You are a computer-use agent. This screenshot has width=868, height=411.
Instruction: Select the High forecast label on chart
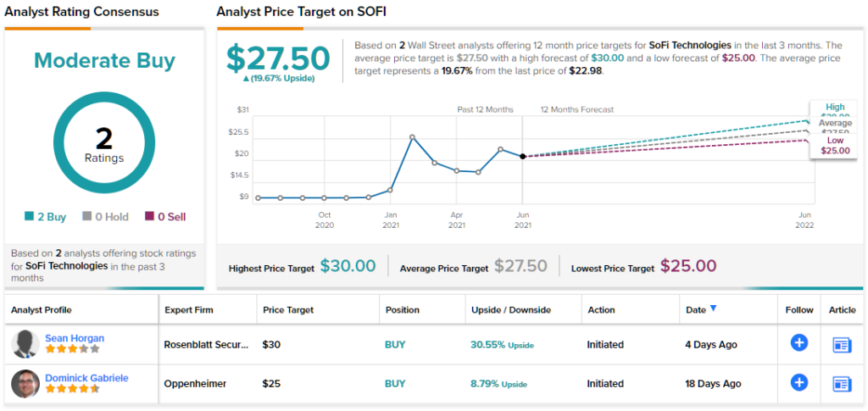point(835,108)
